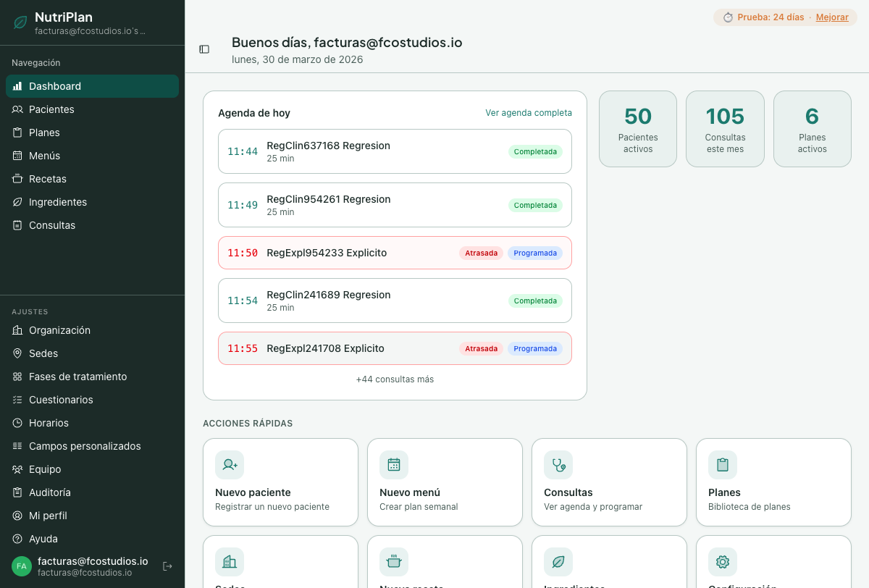Expand the '+44 consultas más' list
The width and height of the screenshot is (869, 588).
click(x=395, y=379)
